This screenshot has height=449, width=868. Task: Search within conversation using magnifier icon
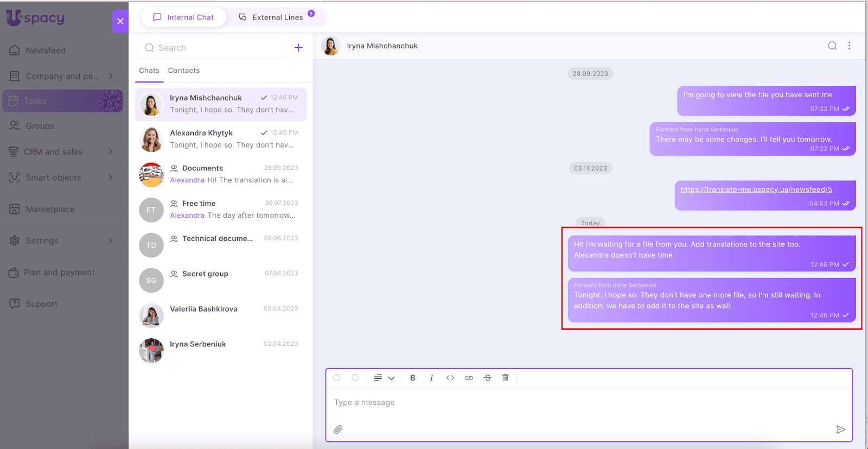(832, 46)
